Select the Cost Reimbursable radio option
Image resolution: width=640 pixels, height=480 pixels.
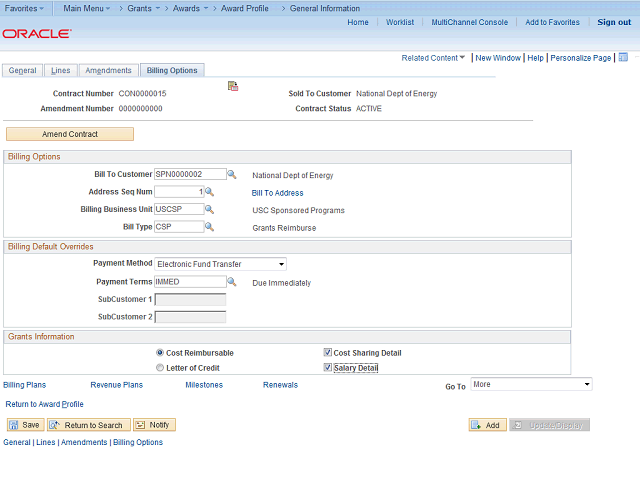tap(160, 353)
